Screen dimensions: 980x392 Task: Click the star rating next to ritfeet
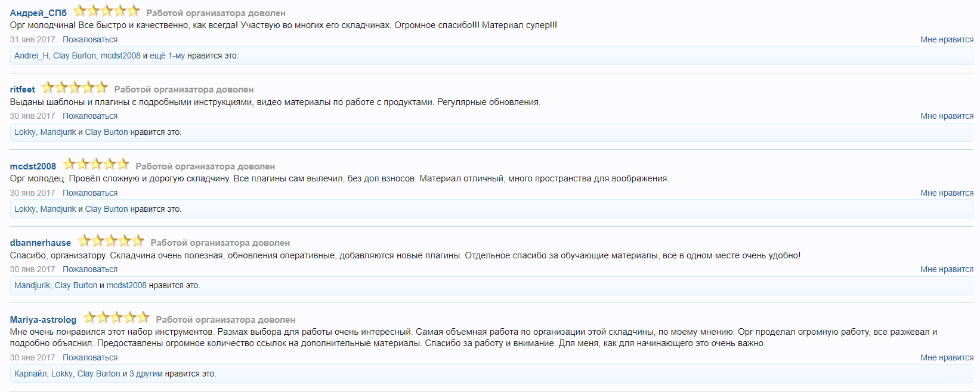point(75,88)
